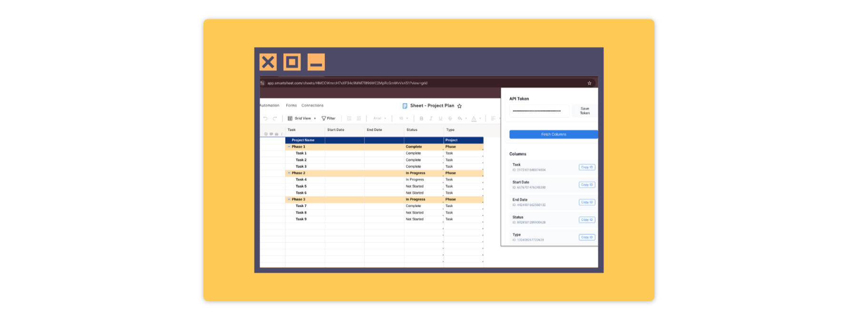
Task: Click into the API Token field
Action: coord(538,111)
